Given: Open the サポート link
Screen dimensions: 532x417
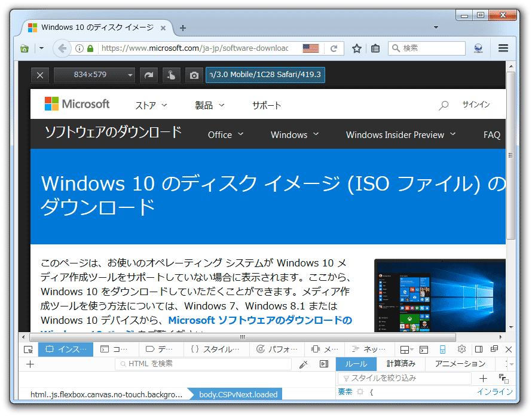Looking at the screenshot, I should click(267, 105).
